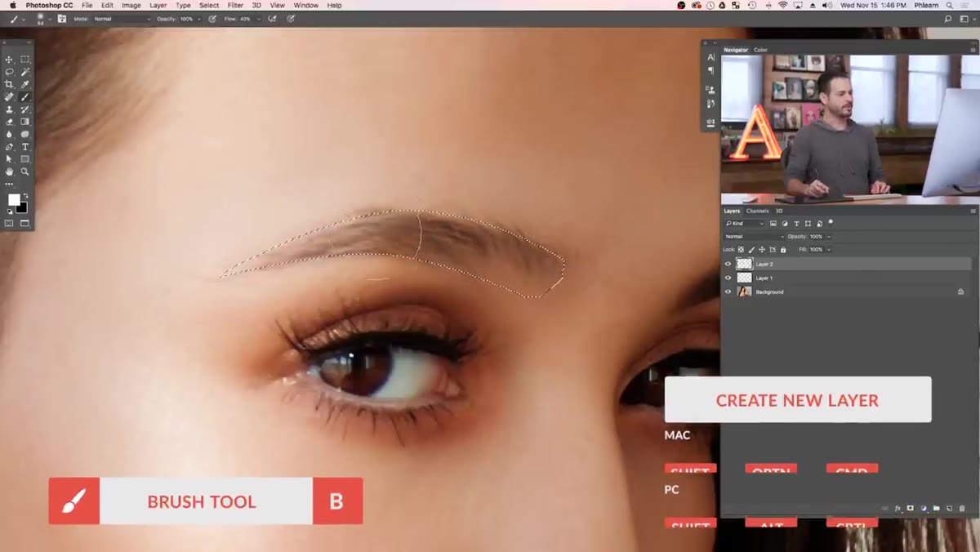This screenshot has height=552, width=980.
Task: Toggle pressure for opacity in options bar
Action: [x=212, y=18]
